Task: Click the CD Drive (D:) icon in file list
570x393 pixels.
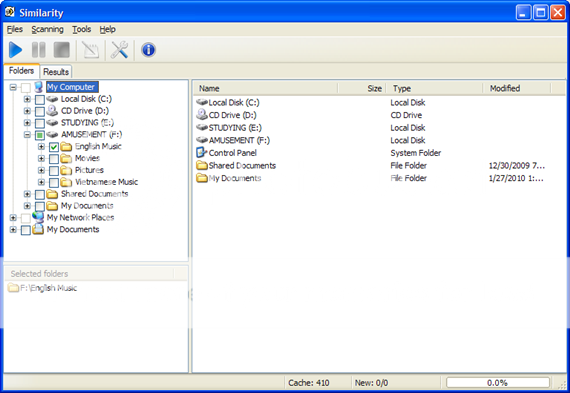Action: point(201,115)
